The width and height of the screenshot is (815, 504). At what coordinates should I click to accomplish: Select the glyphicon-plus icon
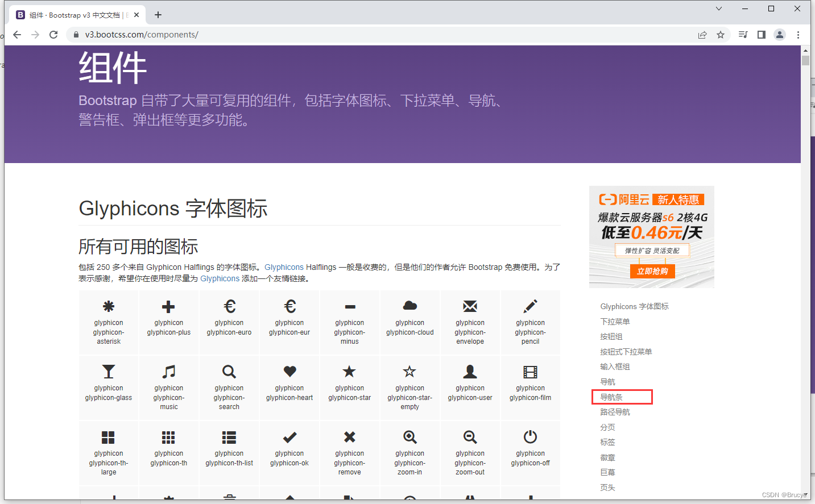168,307
